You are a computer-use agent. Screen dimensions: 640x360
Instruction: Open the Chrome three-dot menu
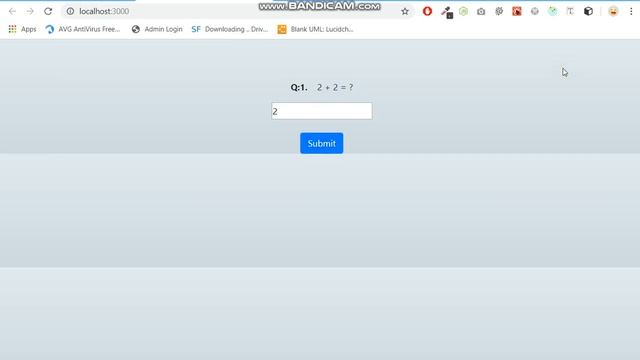click(x=631, y=11)
